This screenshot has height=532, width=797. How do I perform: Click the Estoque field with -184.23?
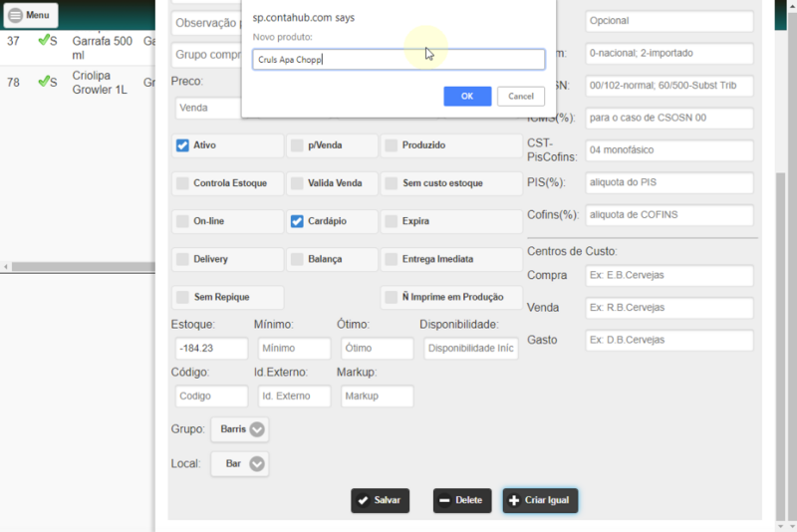pyautogui.click(x=211, y=349)
